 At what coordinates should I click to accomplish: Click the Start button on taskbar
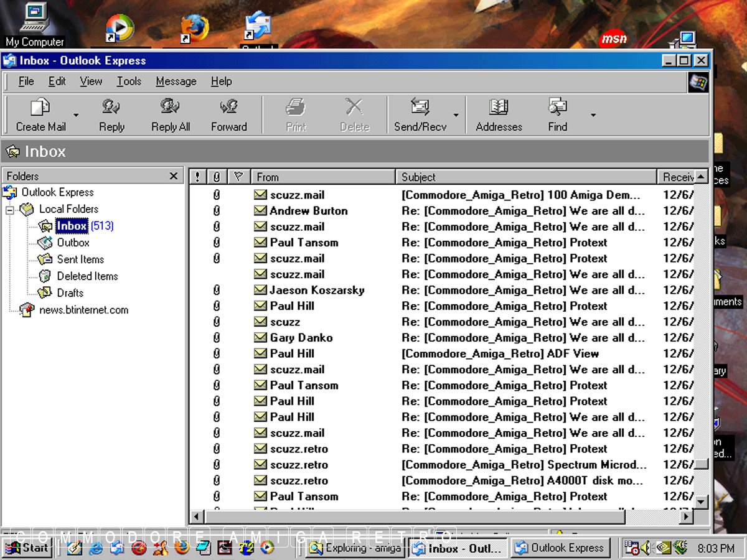point(27,548)
